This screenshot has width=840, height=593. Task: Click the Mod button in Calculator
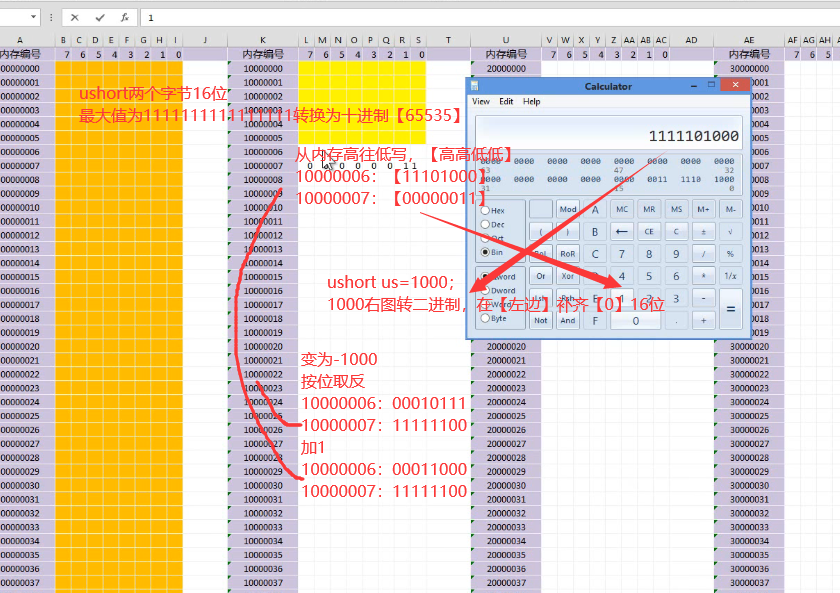click(568, 209)
